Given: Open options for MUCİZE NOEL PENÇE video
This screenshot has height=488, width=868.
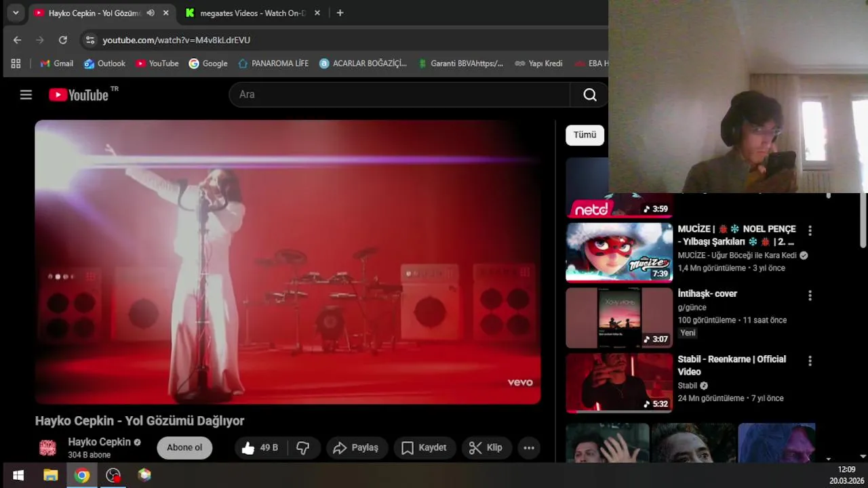Looking at the screenshot, I should coord(810,230).
